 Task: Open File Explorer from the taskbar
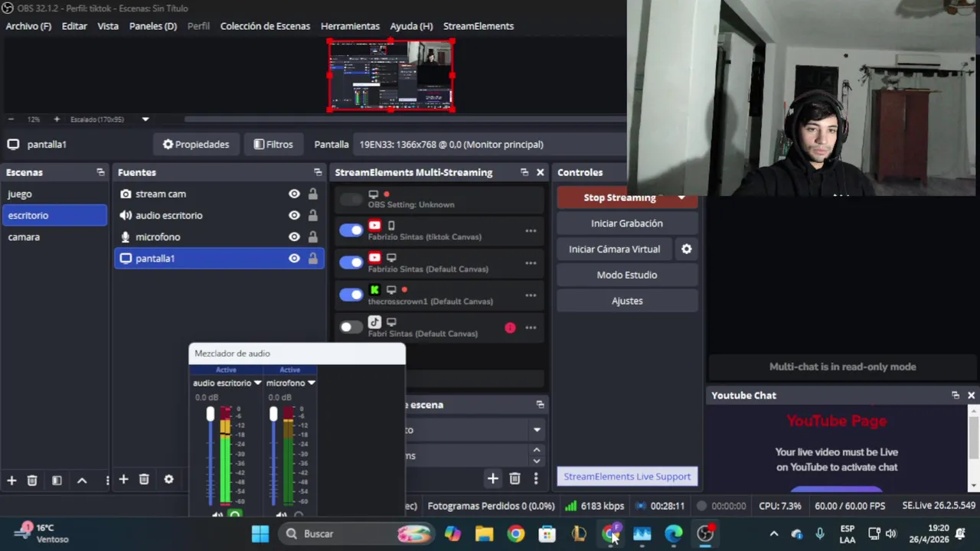[x=485, y=533]
